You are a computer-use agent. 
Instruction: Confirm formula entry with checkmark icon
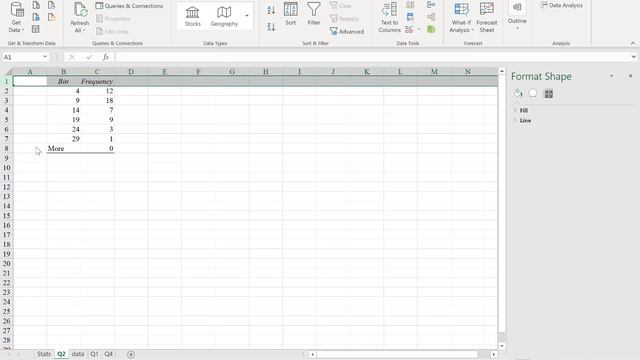(x=89, y=57)
